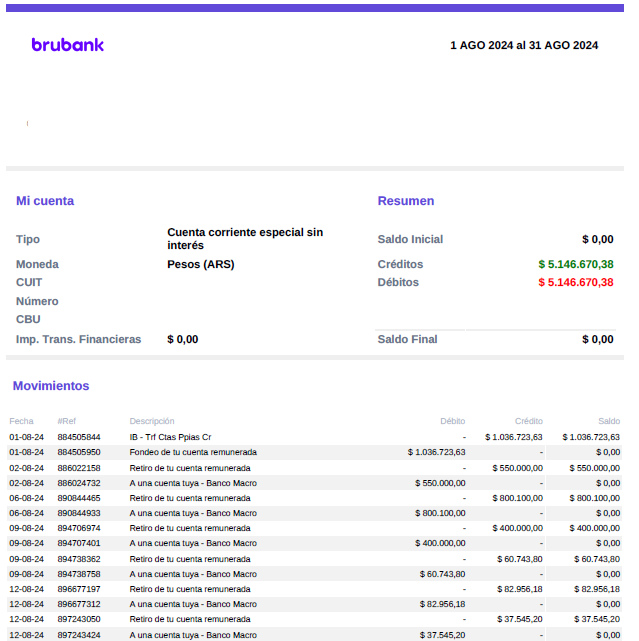Select the statement period '1 AGO 2024 al 31 AGO 2024'
Screen dimensions: 639x641
524,45
